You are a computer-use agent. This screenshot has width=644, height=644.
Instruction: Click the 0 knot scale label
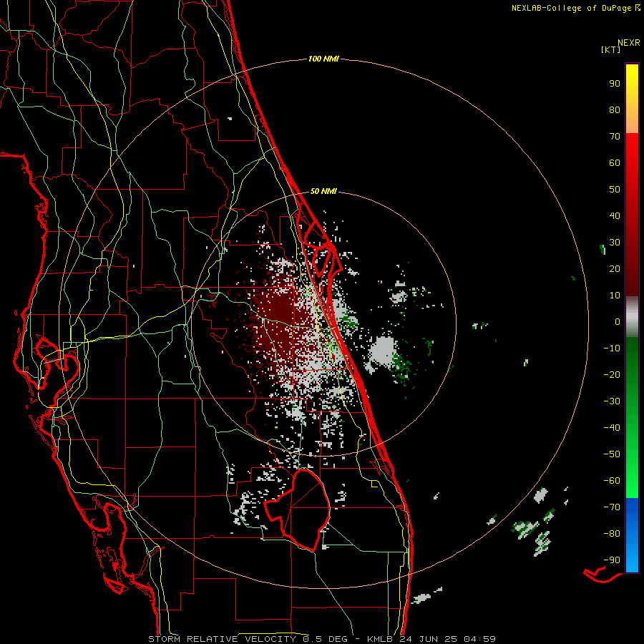click(618, 321)
